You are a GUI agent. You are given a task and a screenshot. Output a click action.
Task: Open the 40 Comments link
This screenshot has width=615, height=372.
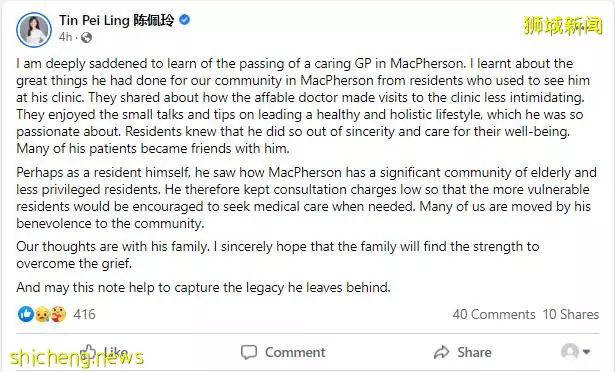pos(494,314)
